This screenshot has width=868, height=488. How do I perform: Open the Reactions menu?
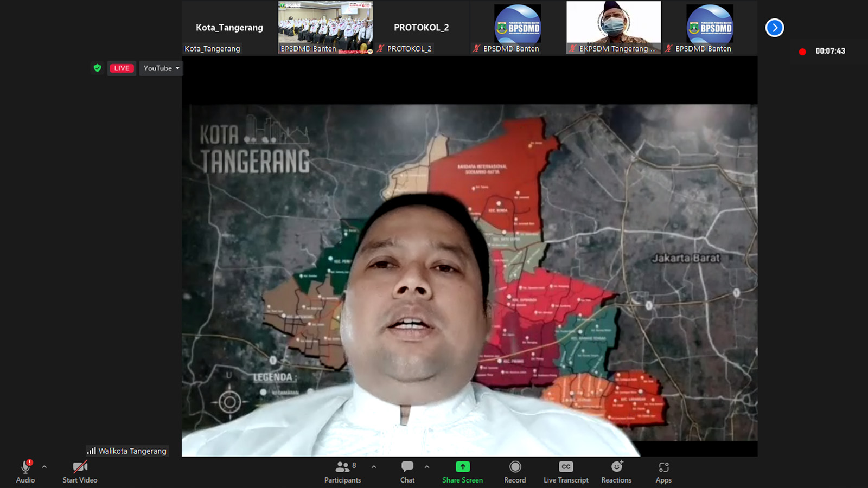point(616,471)
